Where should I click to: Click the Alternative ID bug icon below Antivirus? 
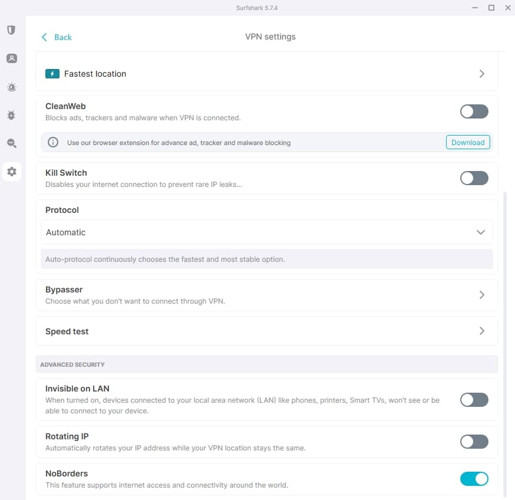11,115
